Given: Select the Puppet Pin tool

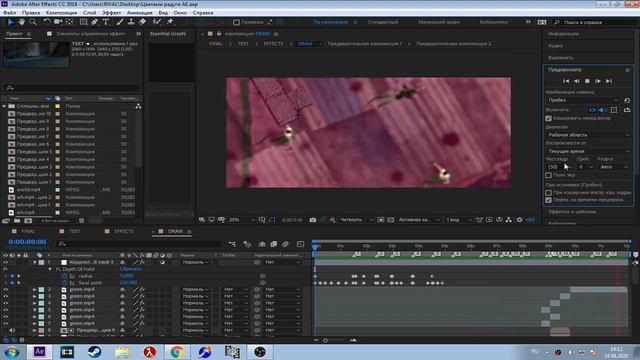Looking at the screenshot, I should coord(170,22).
